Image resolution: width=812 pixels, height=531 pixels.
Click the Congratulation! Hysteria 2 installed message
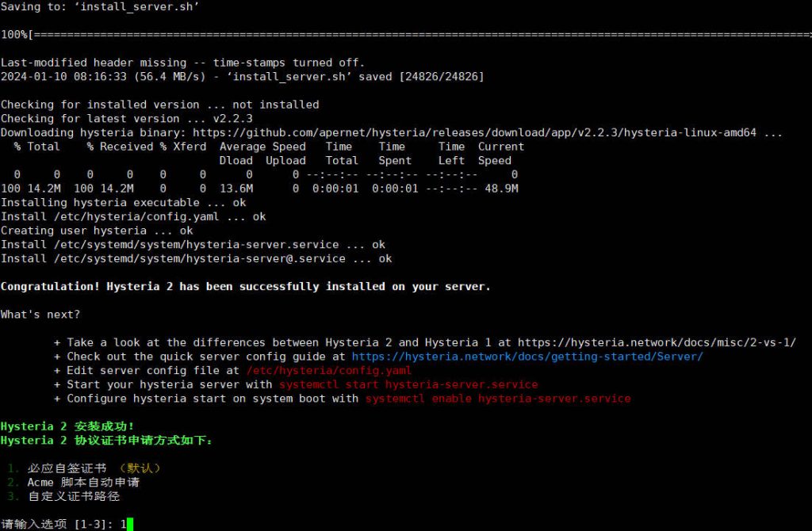click(246, 287)
